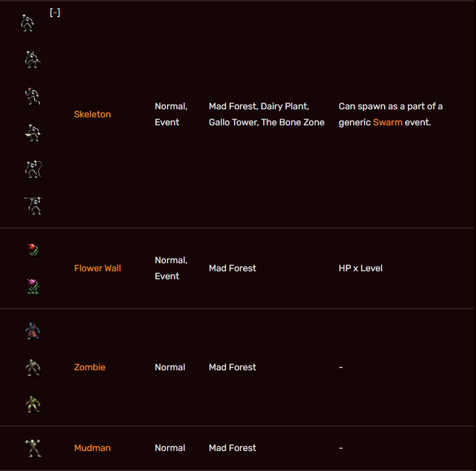Click the second skeleton sprite from top
The height and width of the screenshot is (471, 476).
pyautogui.click(x=33, y=60)
